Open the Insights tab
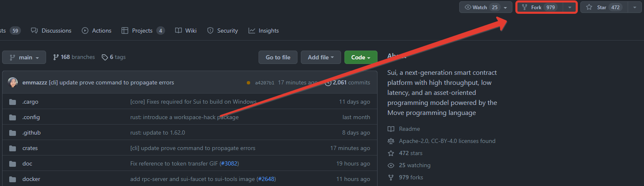 264,31
